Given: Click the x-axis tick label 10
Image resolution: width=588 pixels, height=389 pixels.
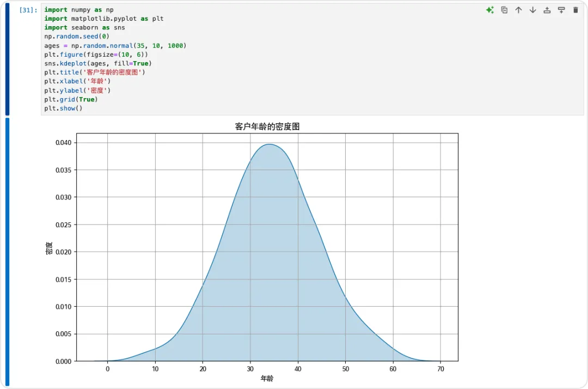Looking at the screenshot, I should (x=155, y=369).
